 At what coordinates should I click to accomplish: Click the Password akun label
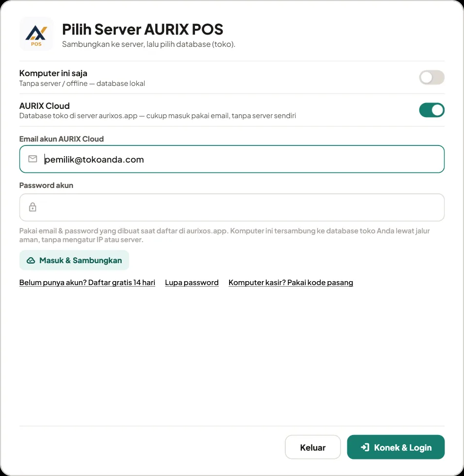click(x=46, y=185)
